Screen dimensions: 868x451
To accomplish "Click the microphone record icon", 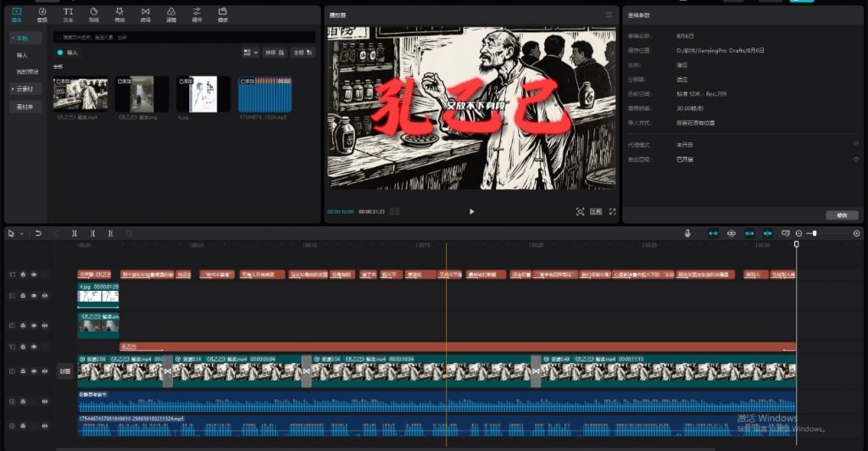I will [x=688, y=233].
